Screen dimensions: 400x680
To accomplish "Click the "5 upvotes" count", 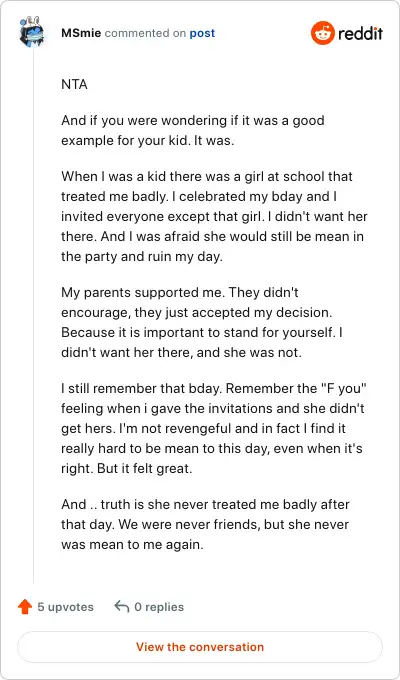I will (66, 607).
